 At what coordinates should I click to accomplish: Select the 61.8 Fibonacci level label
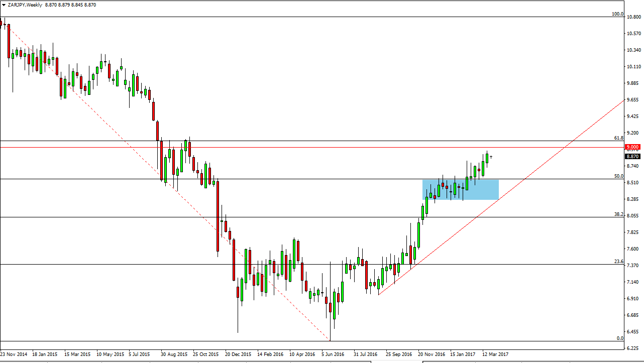618,138
